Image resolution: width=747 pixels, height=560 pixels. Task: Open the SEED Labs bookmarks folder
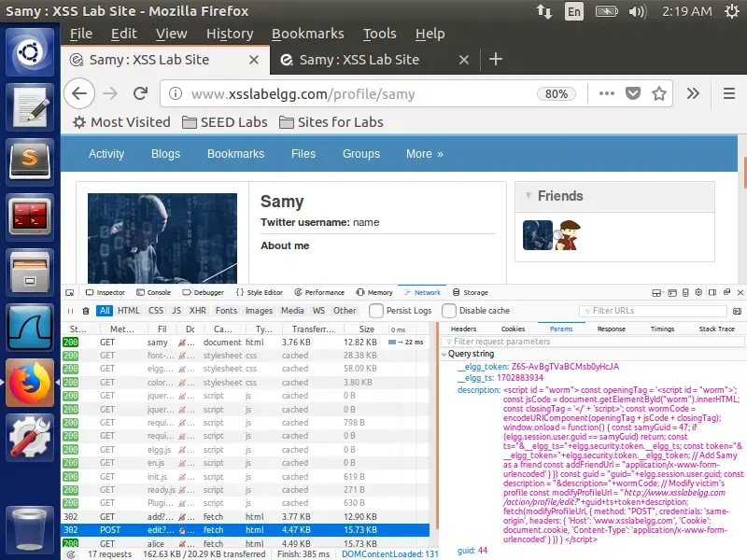point(225,122)
